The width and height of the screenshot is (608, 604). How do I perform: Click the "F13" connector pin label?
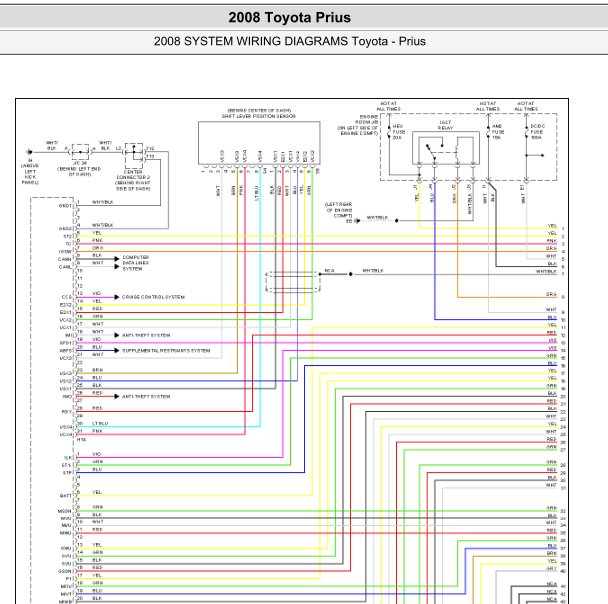150,156
